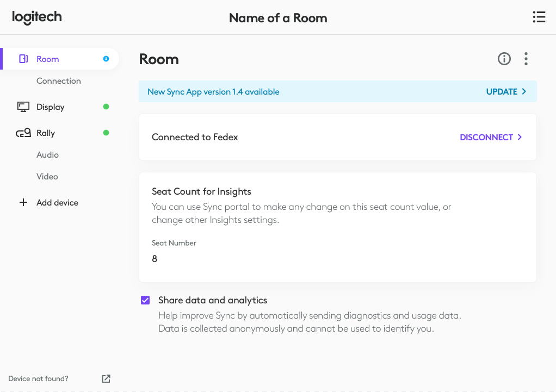The height and width of the screenshot is (392, 556).
Task: Click the green status dot next to Display
Action: pos(106,107)
